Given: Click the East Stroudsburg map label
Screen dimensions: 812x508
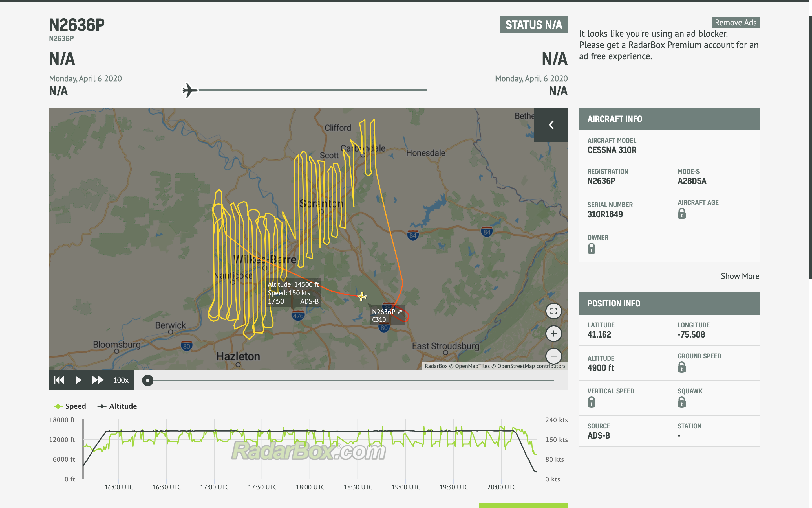Looking at the screenshot, I should tap(445, 346).
